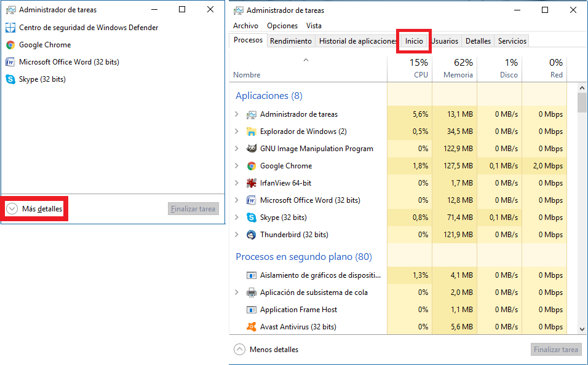Click the Thunderbird icon in the process list
588x365 pixels.
pos(251,235)
